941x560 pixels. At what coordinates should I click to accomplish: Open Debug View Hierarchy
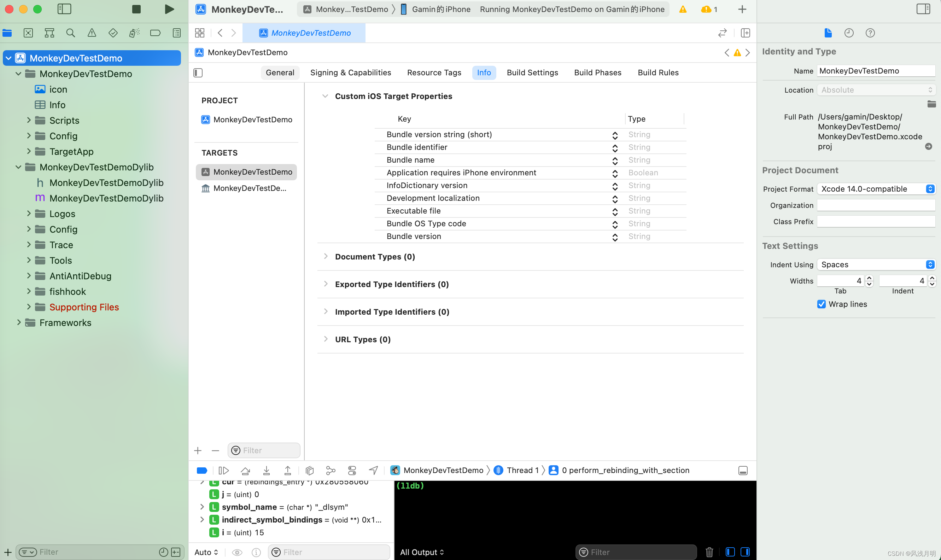pyautogui.click(x=310, y=470)
